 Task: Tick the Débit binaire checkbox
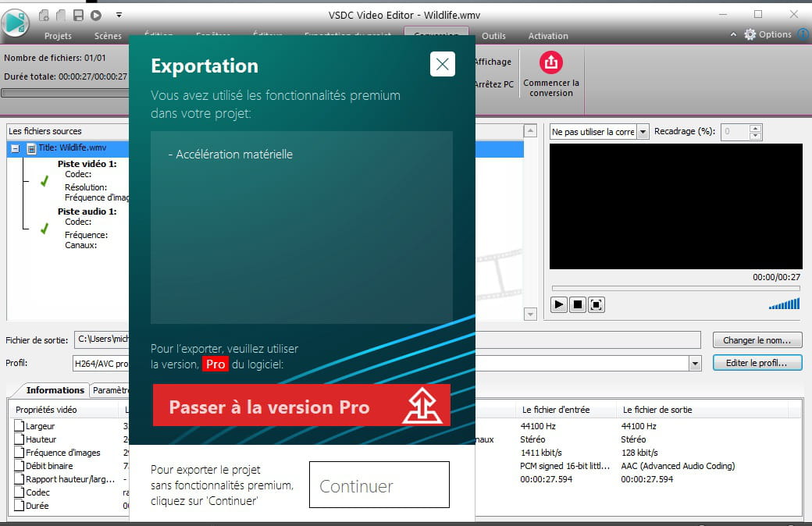(x=20, y=466)
